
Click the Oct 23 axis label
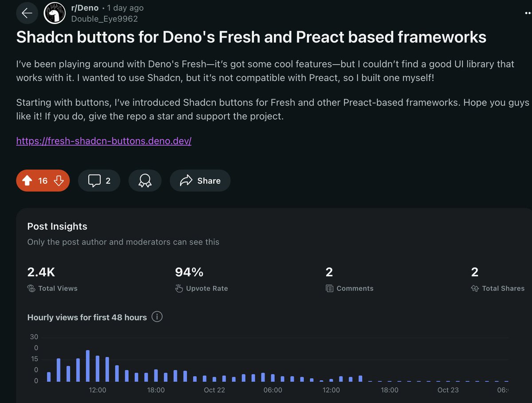(x=448, y=390)
